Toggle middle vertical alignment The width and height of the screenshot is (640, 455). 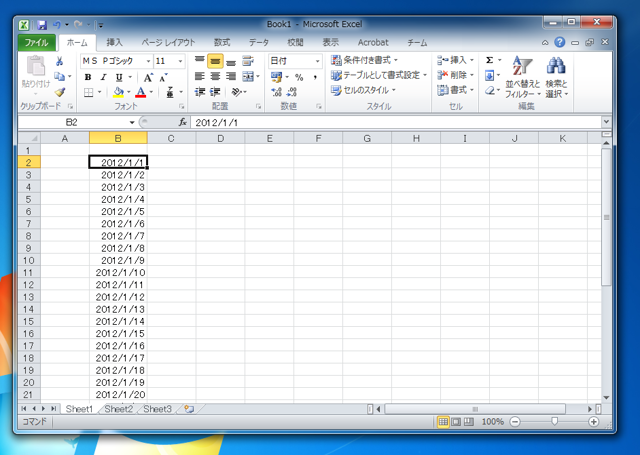pyautogui.click(x=215, y=61)
